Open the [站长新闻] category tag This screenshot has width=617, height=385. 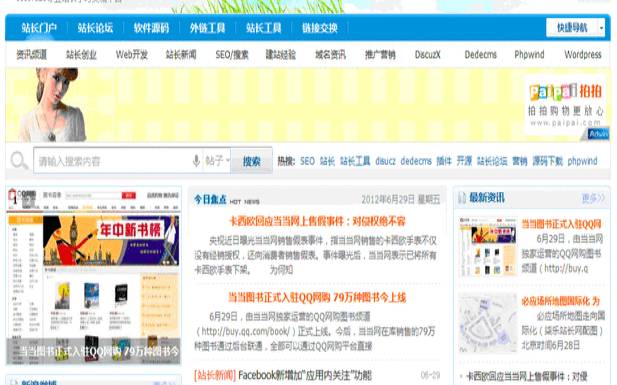[215, 375]
